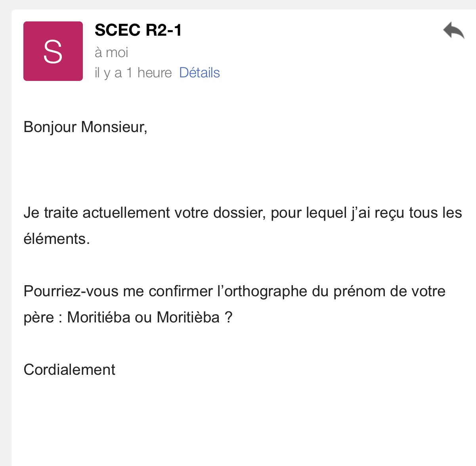Tap the sender name SCEC R2-1
Image resolution: width=476 pixels, height=466 pixels.
[x=138, y=30]
